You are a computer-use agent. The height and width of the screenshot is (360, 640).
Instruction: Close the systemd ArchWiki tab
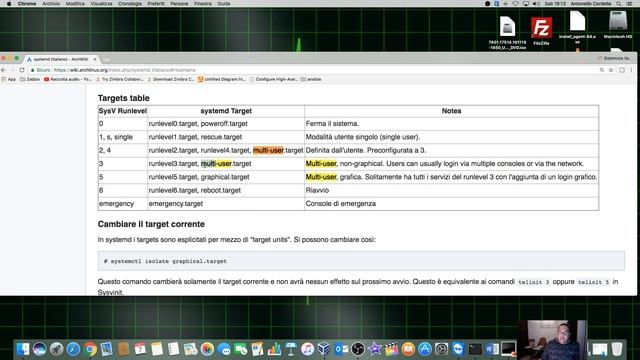pos(95,59)
